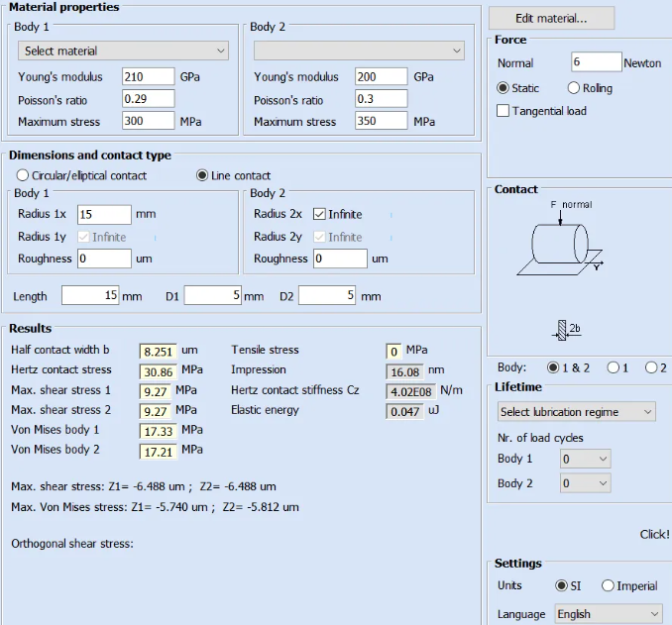Image resolution: width=672 pixels, height=625 pixels.
Task: Click the Hertz contact stress value 30.86
Action: pos(158,371)
